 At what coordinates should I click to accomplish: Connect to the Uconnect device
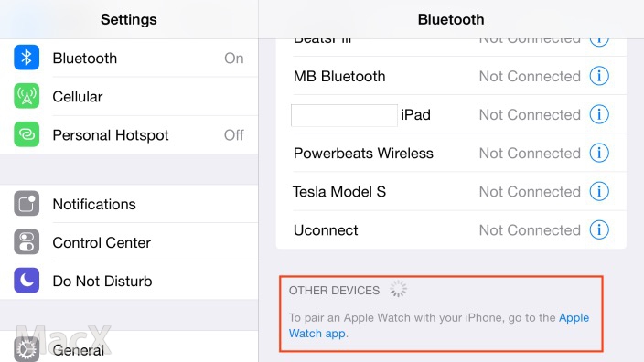(451, 230)
